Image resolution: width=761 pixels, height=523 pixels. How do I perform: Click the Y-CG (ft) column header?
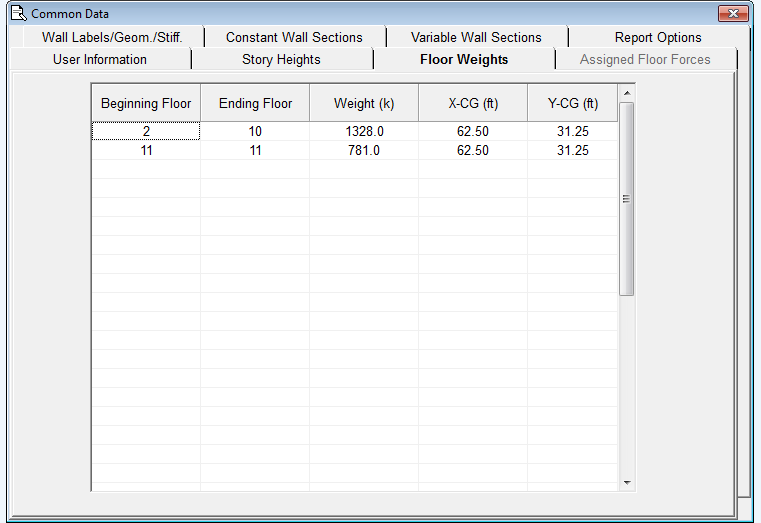(x=573, y=104)
